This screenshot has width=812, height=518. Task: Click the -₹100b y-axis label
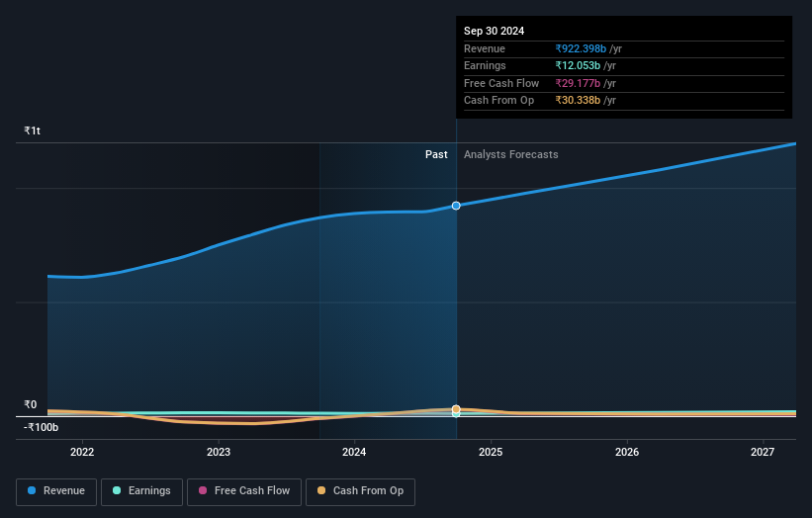coord(41,427)
